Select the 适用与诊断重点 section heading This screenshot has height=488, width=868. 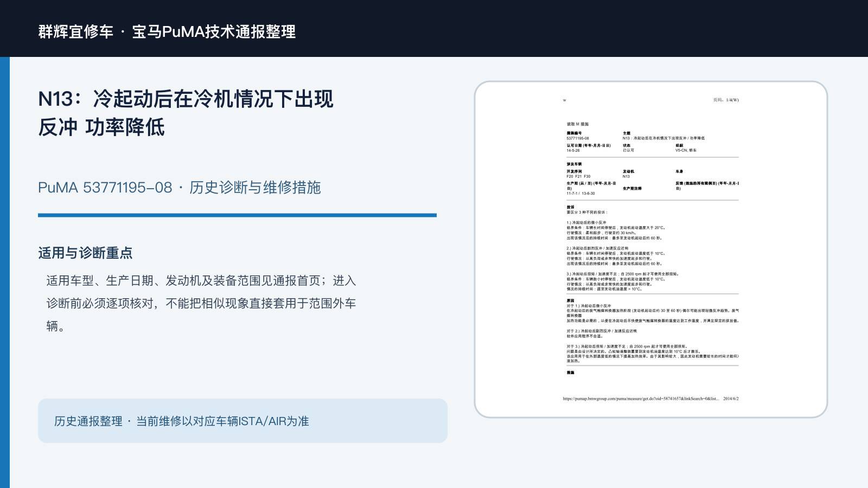click(x=85, y=253)
